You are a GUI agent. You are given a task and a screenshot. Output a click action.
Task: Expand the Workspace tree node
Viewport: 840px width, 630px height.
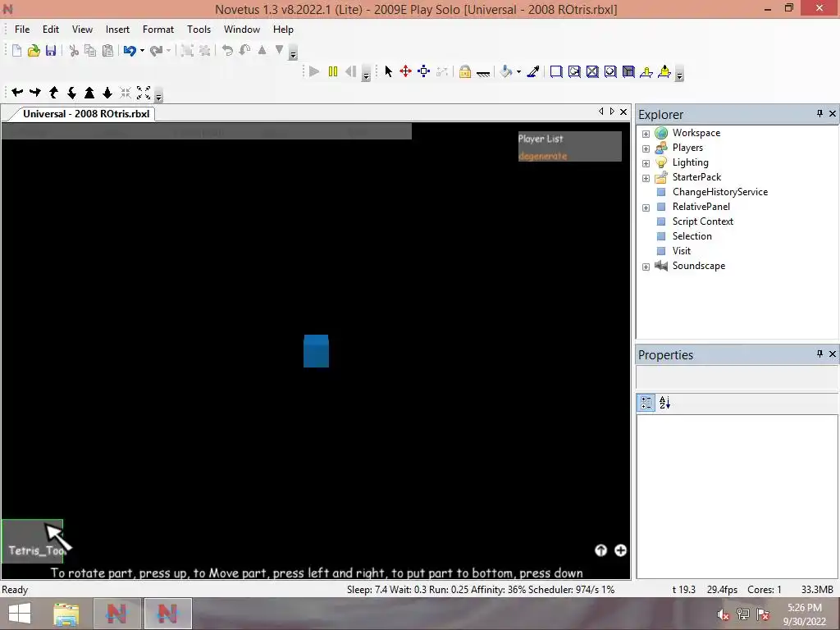[646, 134]
